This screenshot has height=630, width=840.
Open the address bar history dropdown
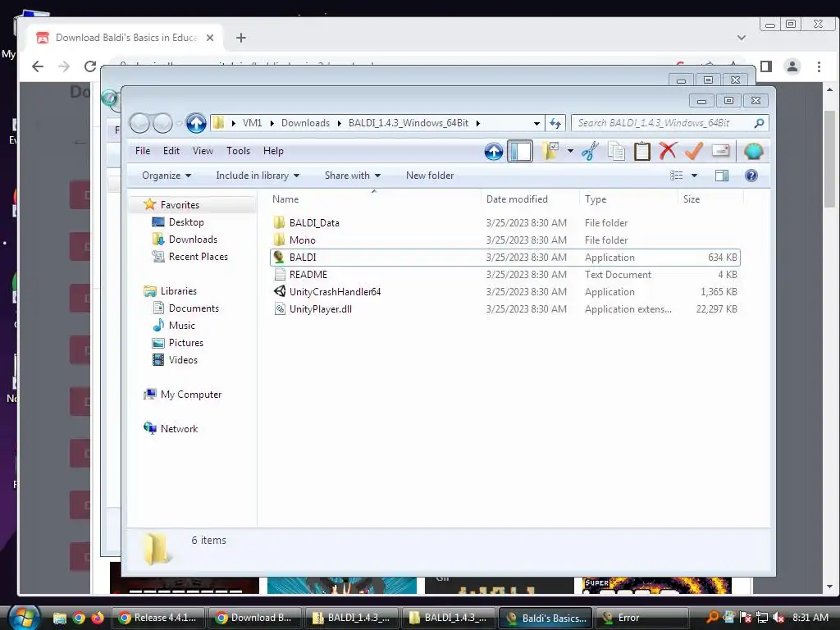tap(536, 123)
